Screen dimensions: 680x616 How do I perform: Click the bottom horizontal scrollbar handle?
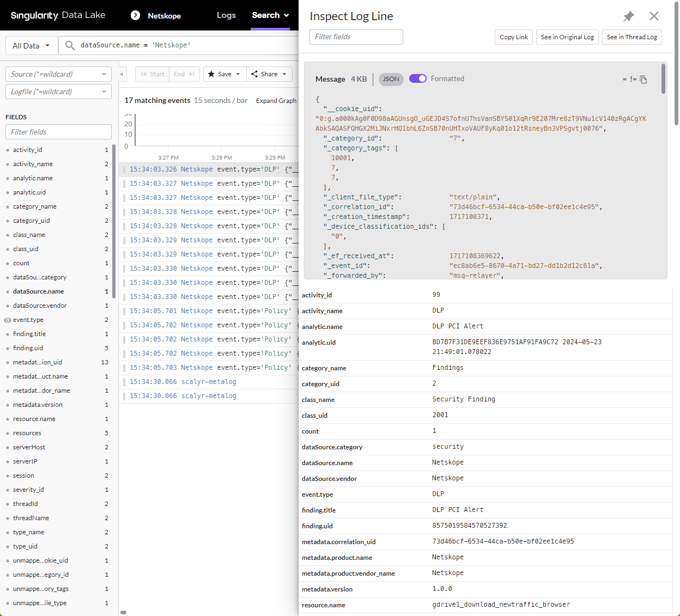124,613
